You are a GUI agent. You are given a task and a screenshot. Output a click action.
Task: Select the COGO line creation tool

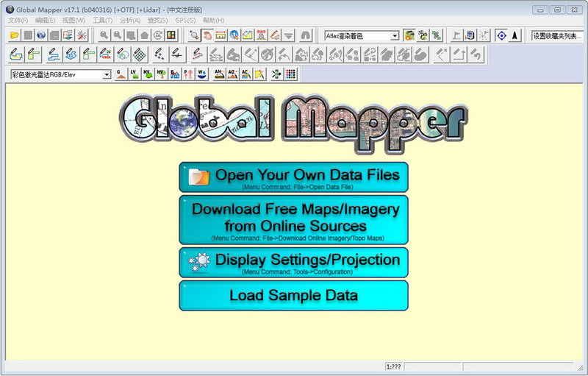click(x=105, y=54)
